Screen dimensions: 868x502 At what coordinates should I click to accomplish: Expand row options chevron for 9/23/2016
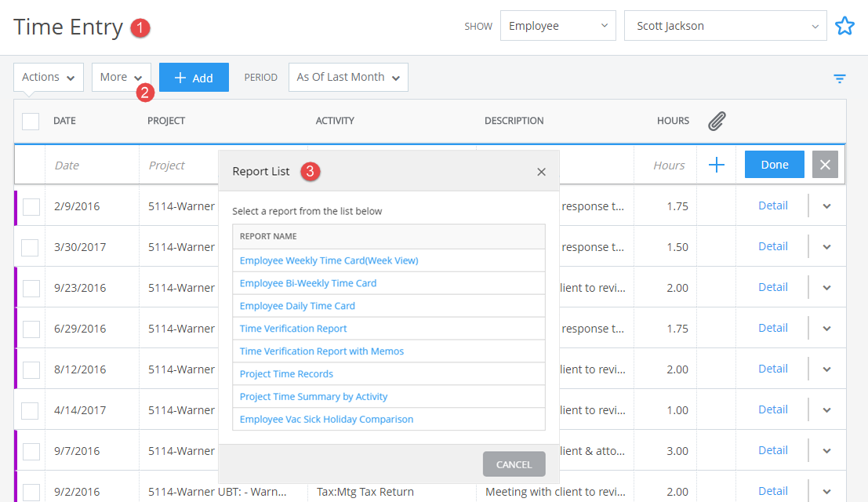826,288
